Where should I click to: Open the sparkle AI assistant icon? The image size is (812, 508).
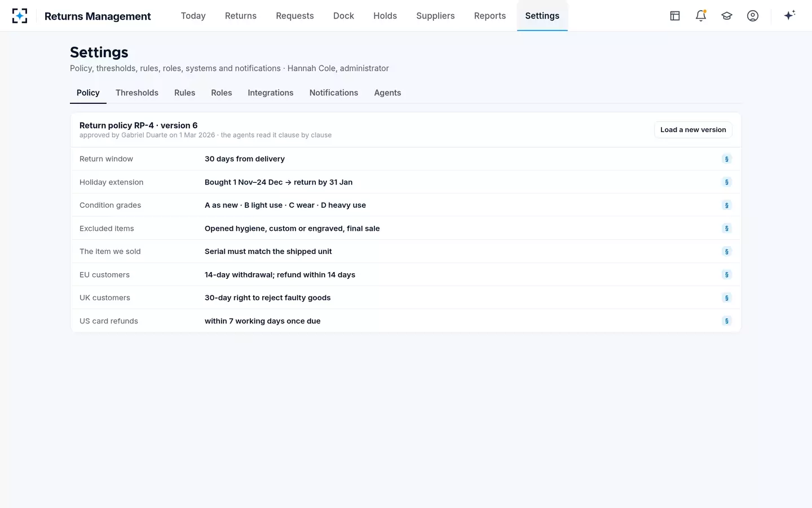pyautogui.click(x=789, y=15)
